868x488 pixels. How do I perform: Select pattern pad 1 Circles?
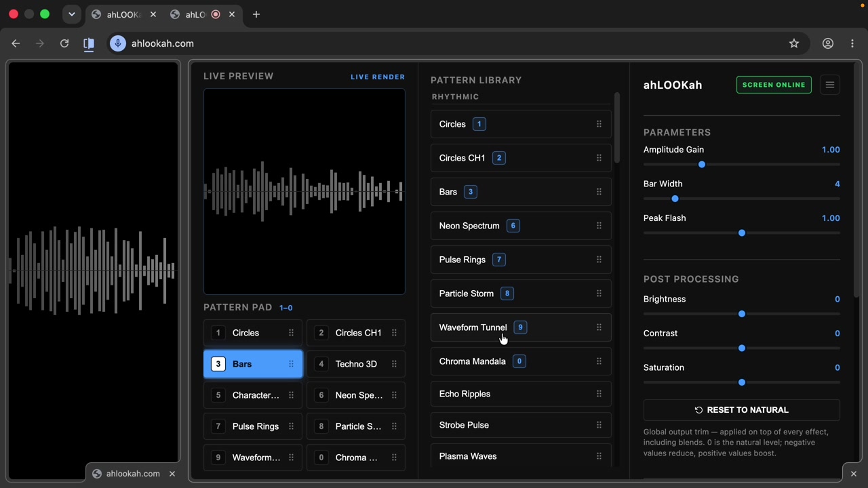pos(253,333)
